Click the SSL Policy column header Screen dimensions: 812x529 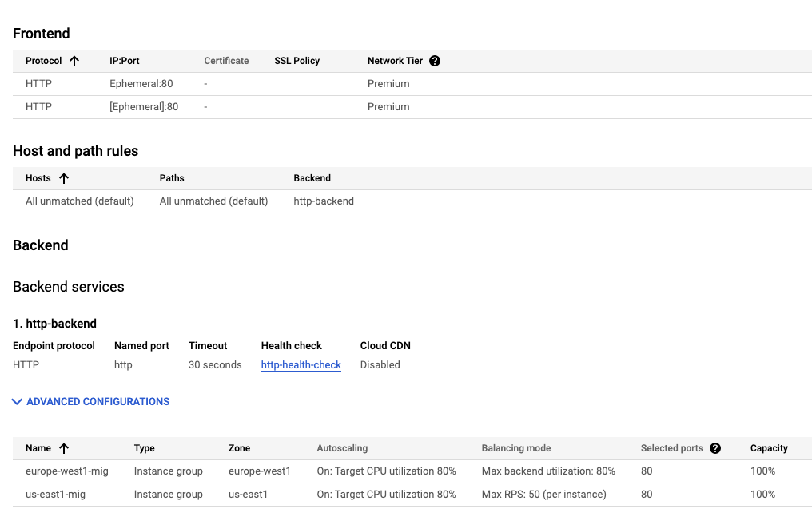(x=297, y=61)
